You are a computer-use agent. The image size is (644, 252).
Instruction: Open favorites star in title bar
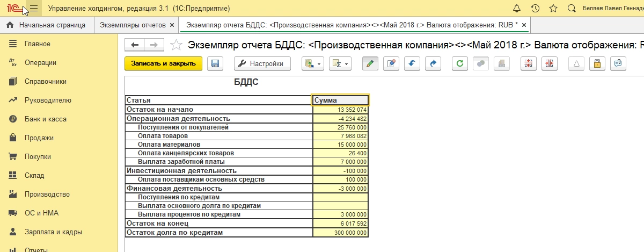(553, 9)
